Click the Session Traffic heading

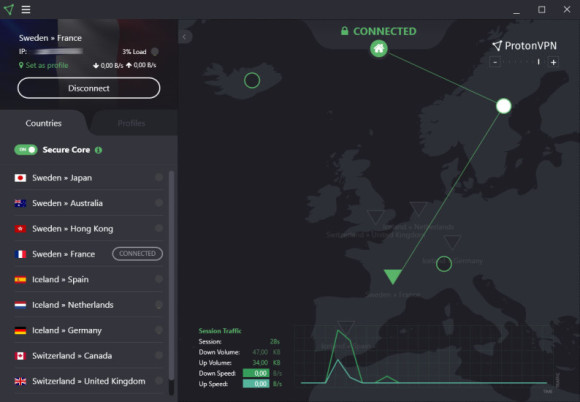pos(220,331)
